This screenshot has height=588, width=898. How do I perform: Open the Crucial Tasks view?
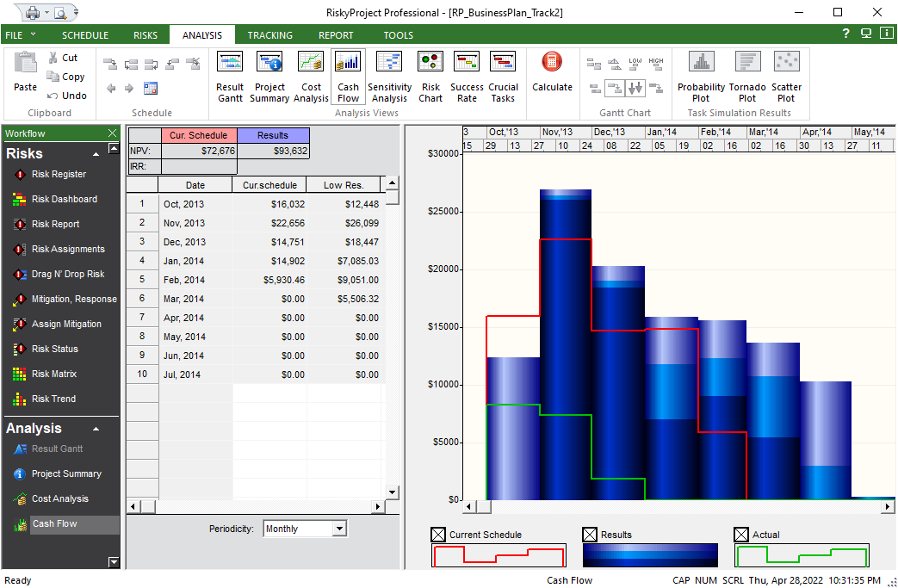[503, 77]
